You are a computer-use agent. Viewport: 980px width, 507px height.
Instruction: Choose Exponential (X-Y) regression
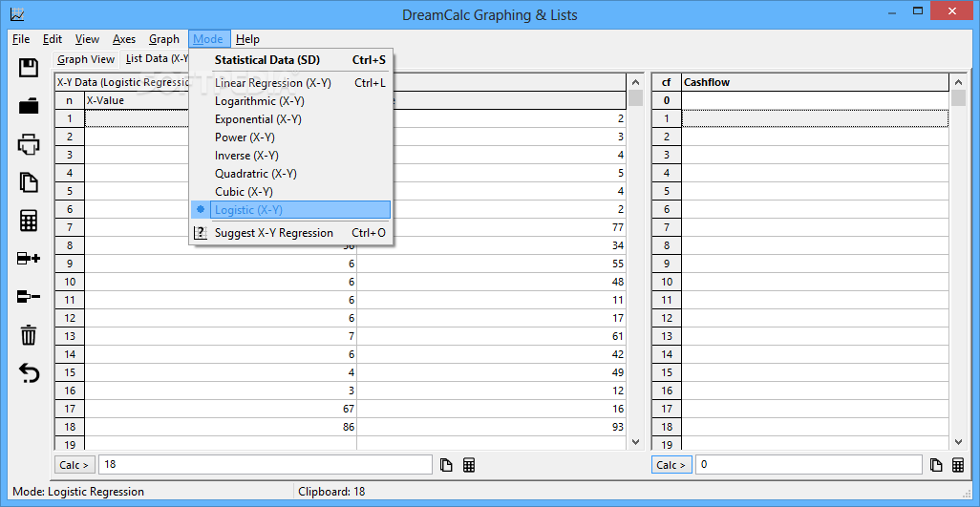291,118
